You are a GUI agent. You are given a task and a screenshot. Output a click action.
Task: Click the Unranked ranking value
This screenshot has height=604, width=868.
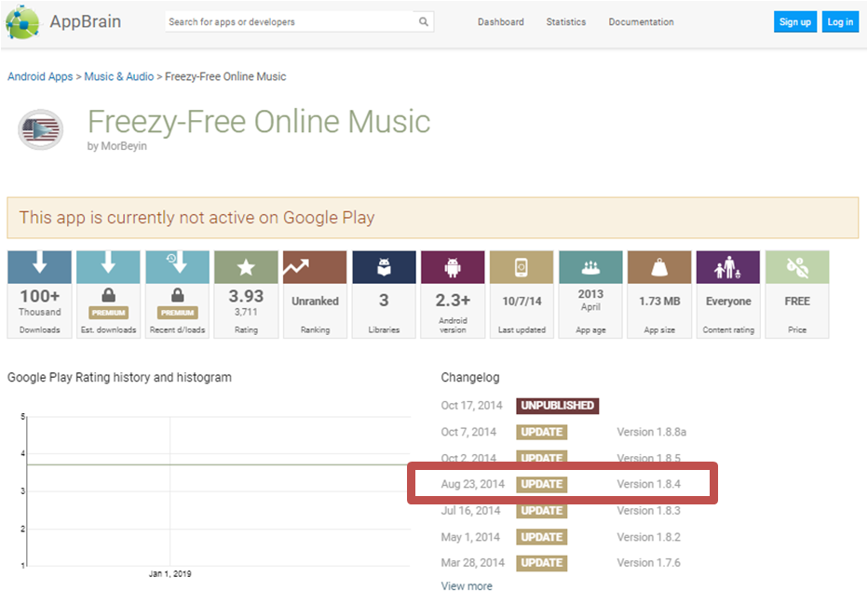[315, 301]
